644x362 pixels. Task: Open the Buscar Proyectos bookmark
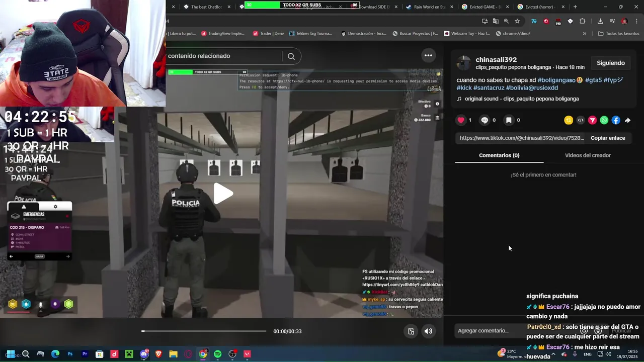[x=415, y=34]
